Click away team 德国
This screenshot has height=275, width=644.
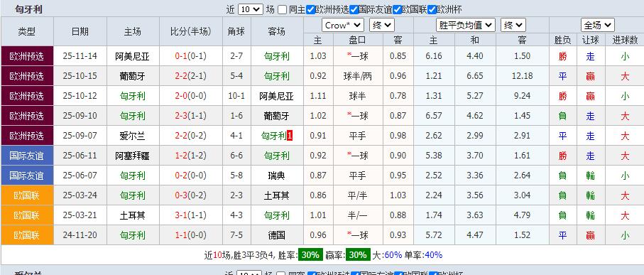point(276,235)
